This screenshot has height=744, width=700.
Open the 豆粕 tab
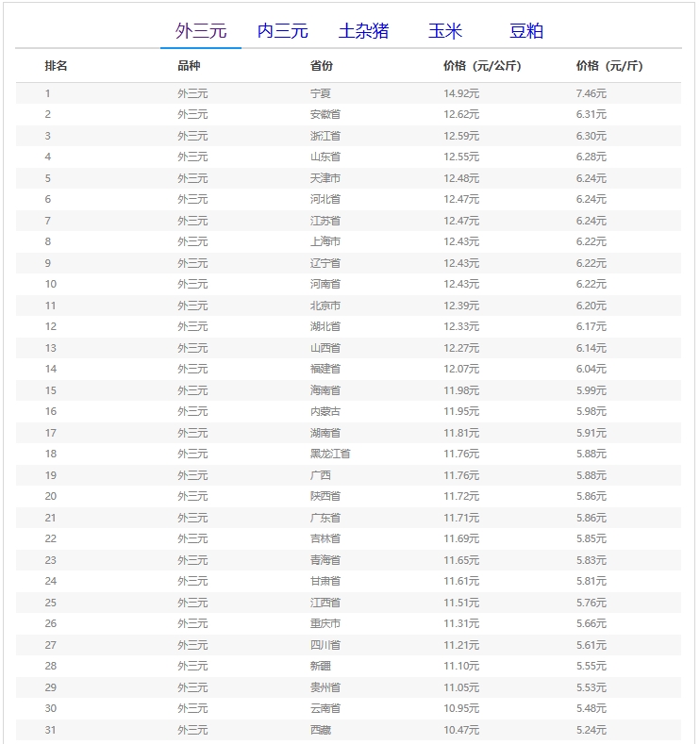(x=525, y=31)
